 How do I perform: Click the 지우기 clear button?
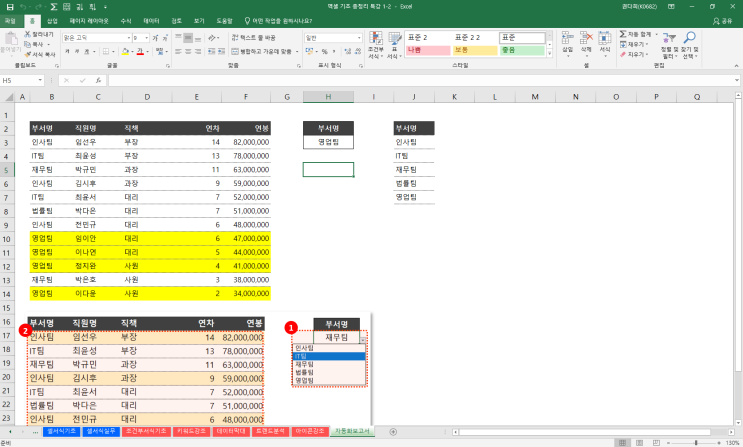tap(633, 55)
